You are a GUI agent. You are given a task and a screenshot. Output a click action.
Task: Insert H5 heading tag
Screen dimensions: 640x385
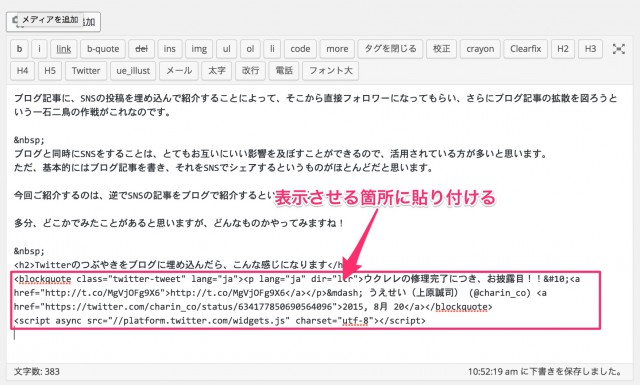point(50,71)
